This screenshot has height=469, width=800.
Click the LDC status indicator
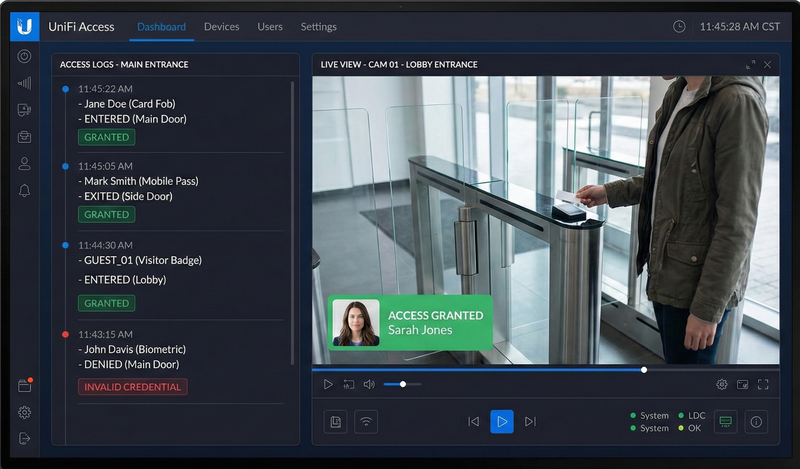(x=692, y=415)
